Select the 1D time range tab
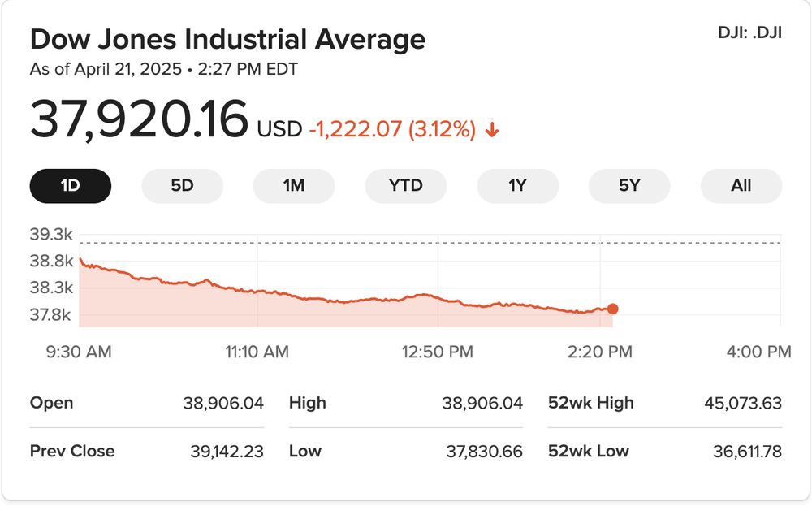812x506 pixels. tap(71, 186)
